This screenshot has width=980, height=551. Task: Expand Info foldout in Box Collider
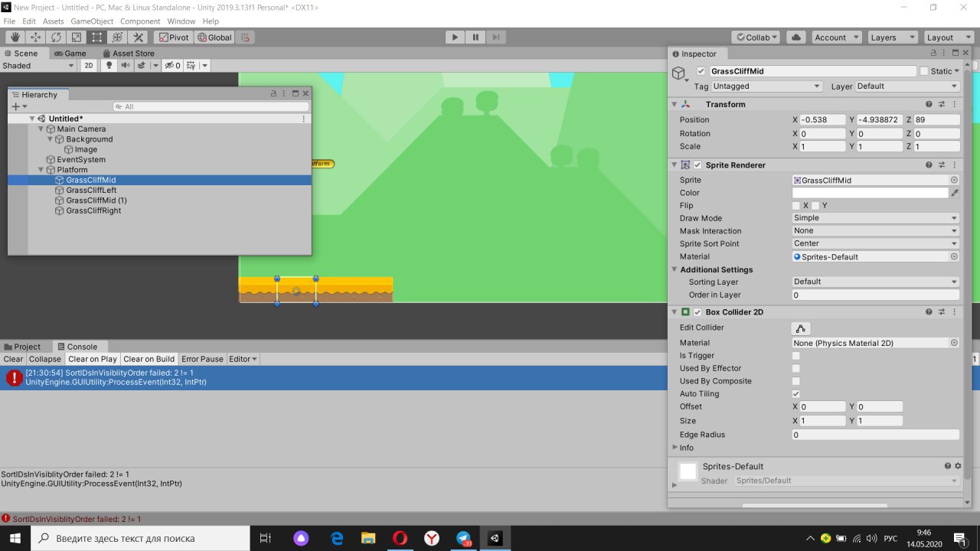click(x=675, y=447)
